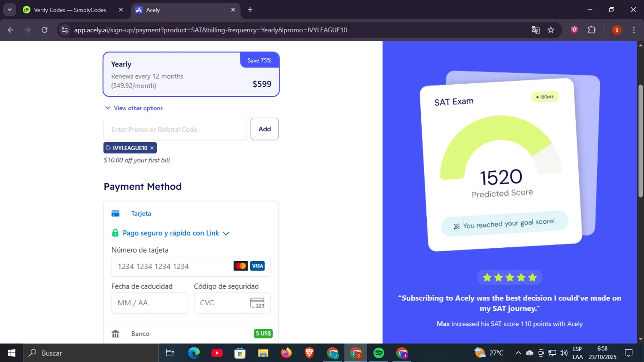Open site information icon in address bar

pos(65,30)
